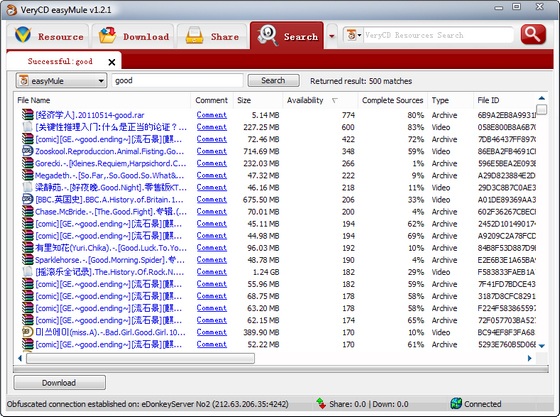Toggle Availability column sort order

tap(320, 100)
